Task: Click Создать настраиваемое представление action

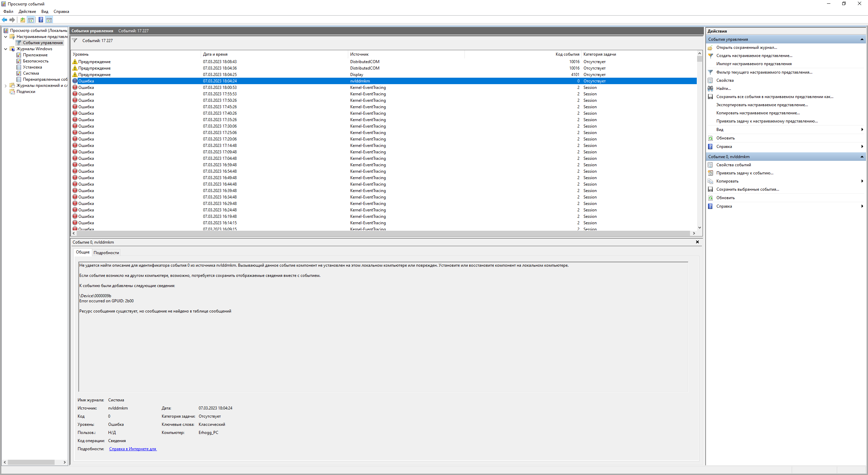Action: click(x=754, y=56)
